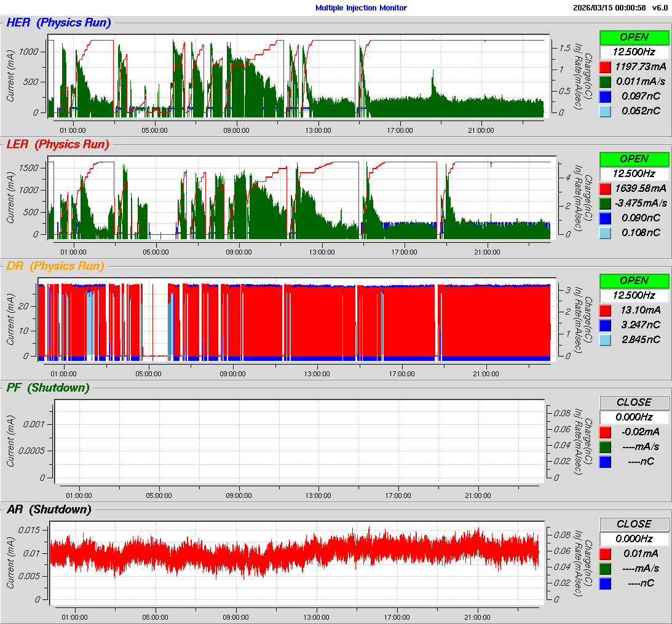
Task: Click the LER panel OPEN status indicator
Action: [634, 159]
